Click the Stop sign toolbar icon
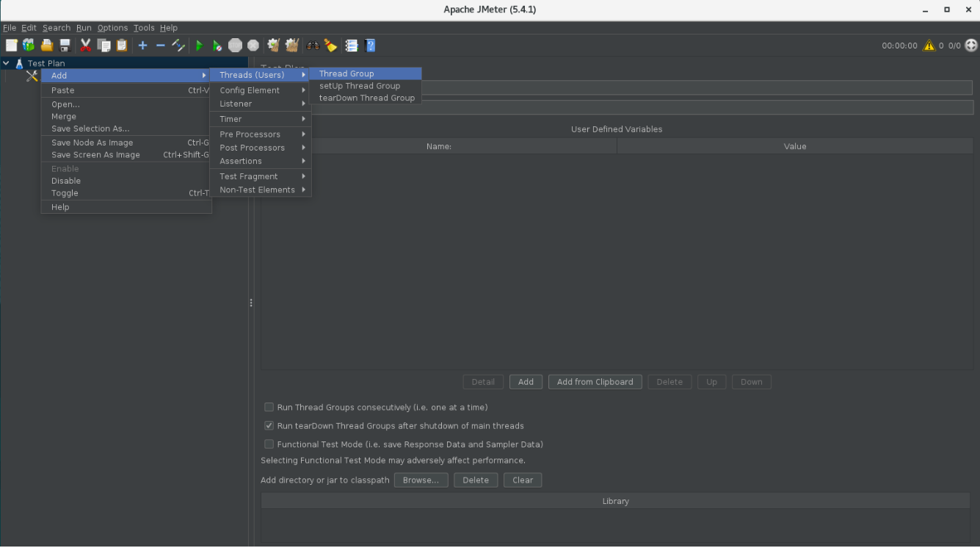 (x=235, y=46)
